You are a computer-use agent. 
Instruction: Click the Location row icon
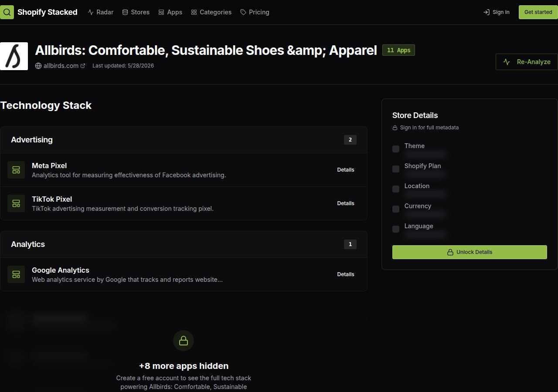point(396,189)
